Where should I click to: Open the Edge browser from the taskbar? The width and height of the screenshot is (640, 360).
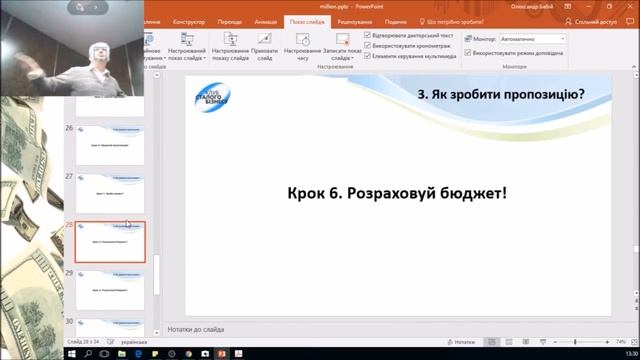click(x=138, y=353)
